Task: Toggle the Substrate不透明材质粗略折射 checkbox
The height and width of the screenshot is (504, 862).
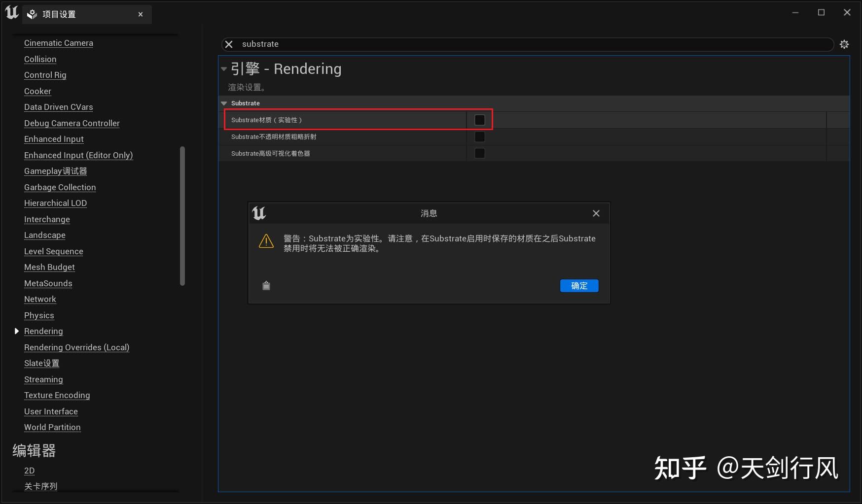Action: pyautogui.click(x=479, y=136)
